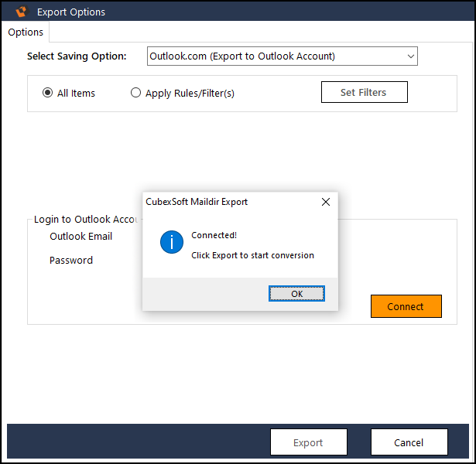476x464 pixels.
Task: Click OK in the Connected dialog
Action: point(296,294)
